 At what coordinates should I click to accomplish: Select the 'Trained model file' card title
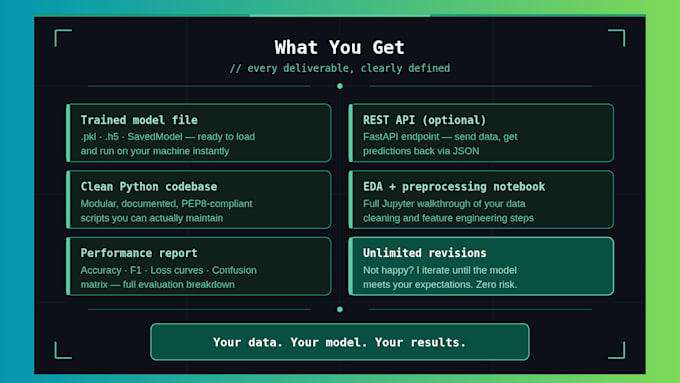(139, 120)
